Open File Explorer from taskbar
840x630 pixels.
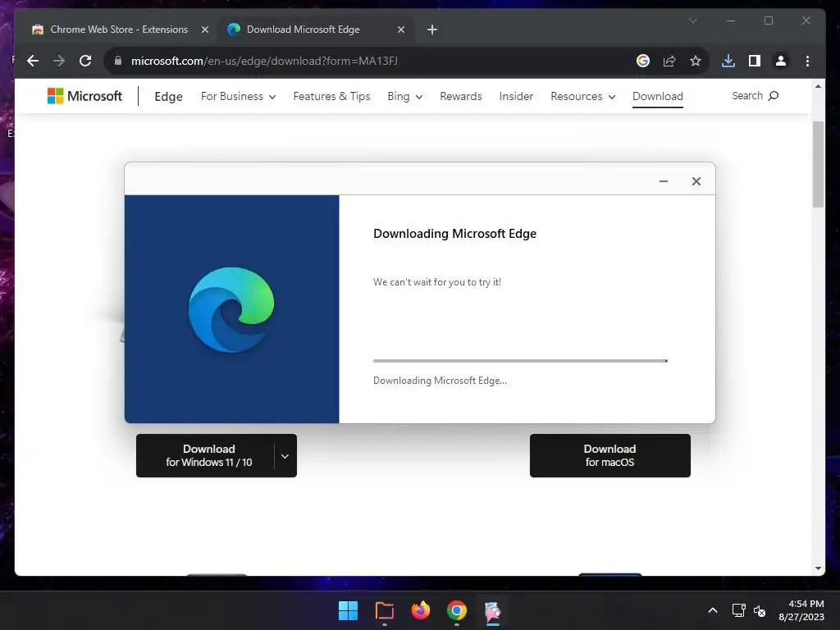point(384,610)
